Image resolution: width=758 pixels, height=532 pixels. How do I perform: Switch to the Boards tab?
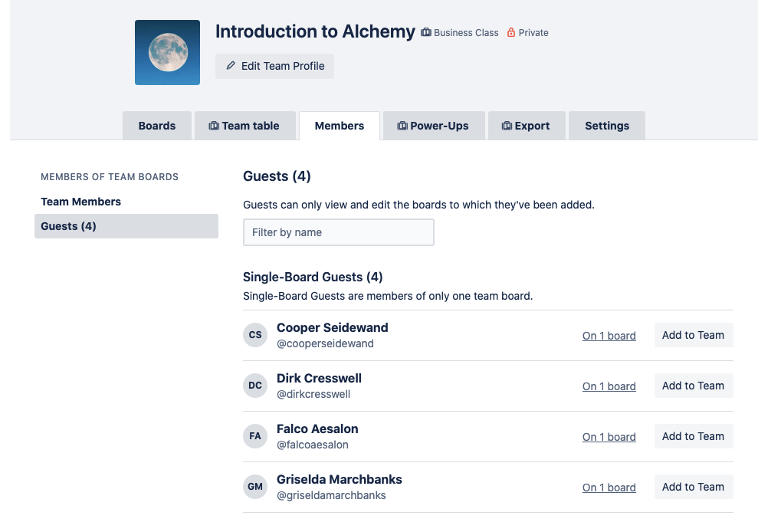pos(157,126)
